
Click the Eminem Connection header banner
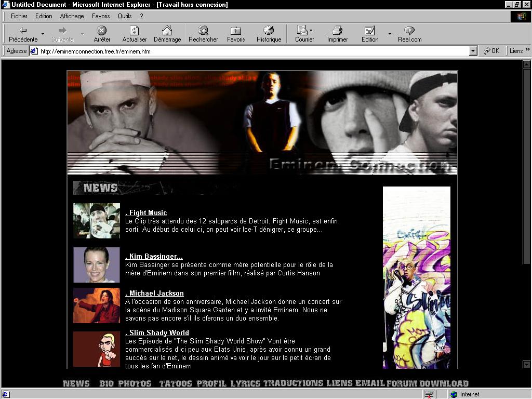click(x=262, y=123)
